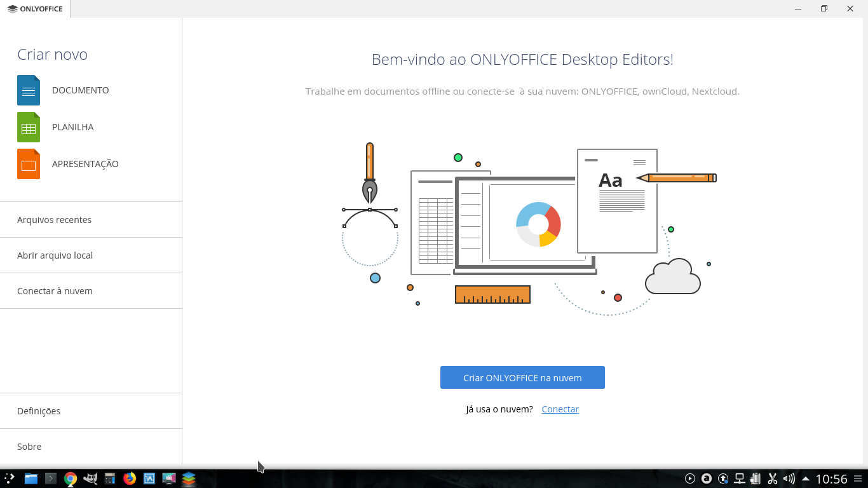
Task: Open network connections tray icon
Action: [x=740, y=478]
